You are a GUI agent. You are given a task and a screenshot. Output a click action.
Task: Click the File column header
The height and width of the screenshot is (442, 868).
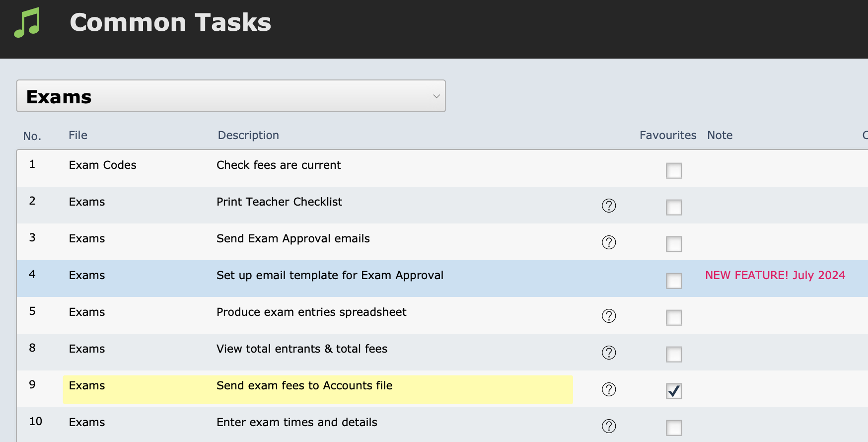[x=78, y=135]
